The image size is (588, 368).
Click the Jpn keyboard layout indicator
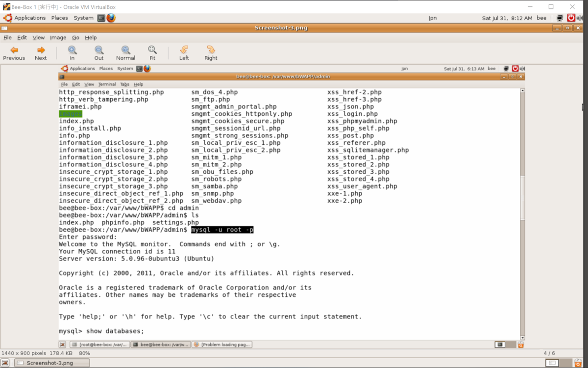point(433,18)
